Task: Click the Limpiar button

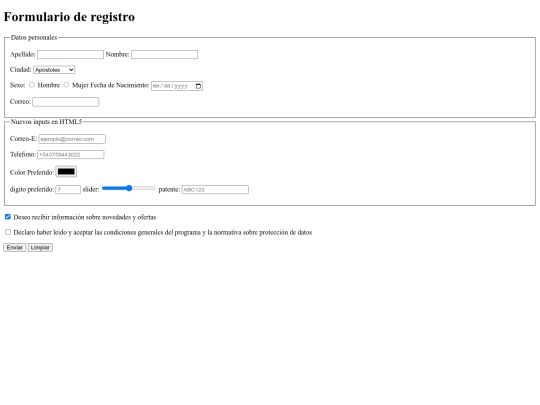Action: point(40,248)
